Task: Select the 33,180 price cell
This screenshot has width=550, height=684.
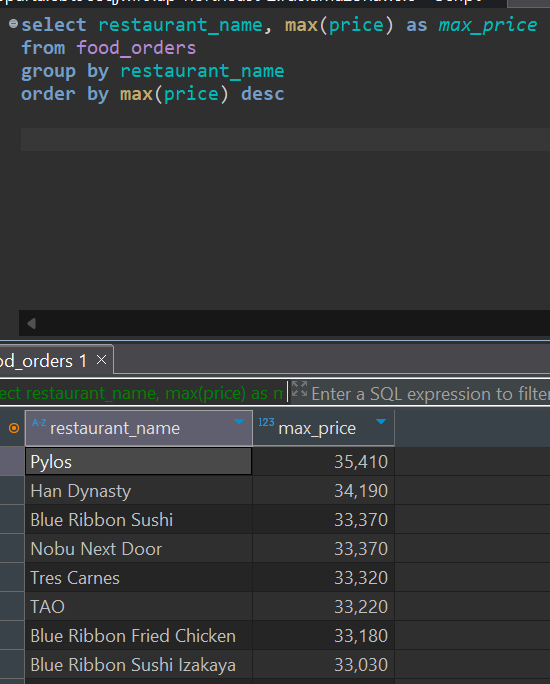Action: [x=324, y=636]
